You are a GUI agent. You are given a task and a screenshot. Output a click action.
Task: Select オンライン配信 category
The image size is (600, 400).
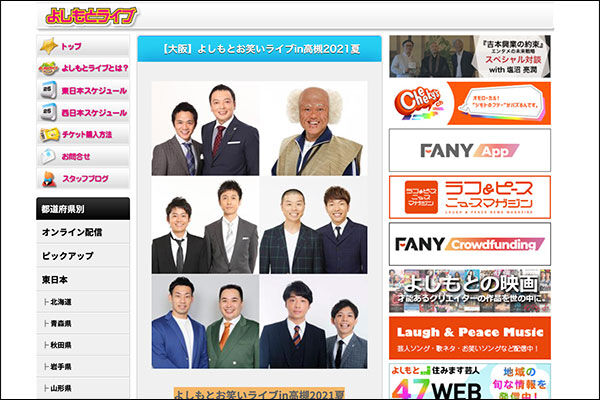pyautogui.click(x=83, y=232)
